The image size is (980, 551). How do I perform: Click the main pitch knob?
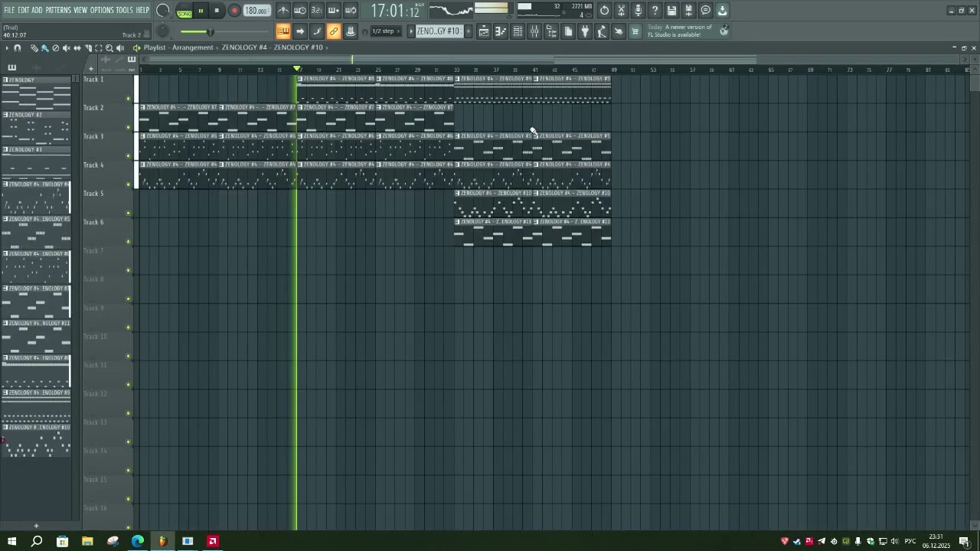(x=163, y=31)
